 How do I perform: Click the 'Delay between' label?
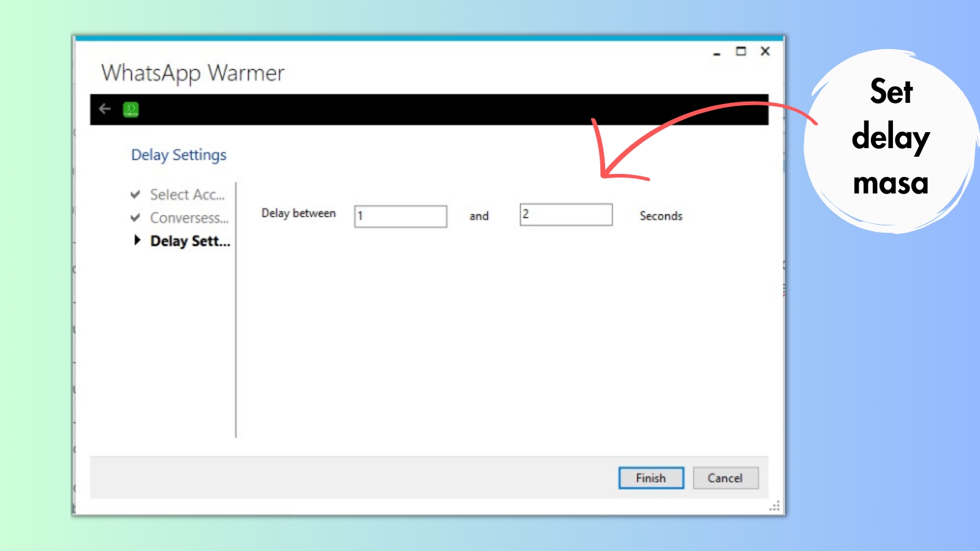coord(299,214)
